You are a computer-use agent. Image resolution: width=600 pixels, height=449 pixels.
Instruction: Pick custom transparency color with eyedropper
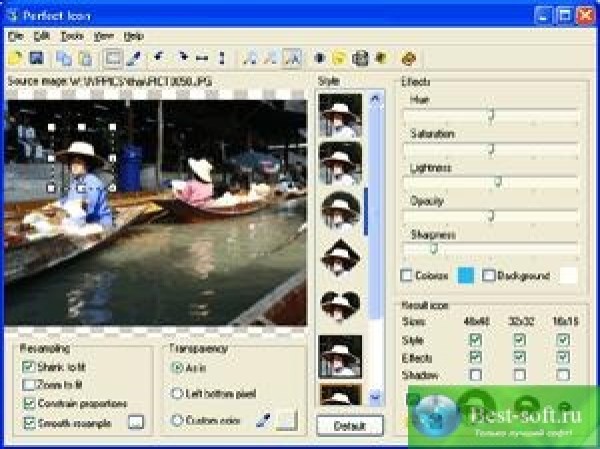263,420
